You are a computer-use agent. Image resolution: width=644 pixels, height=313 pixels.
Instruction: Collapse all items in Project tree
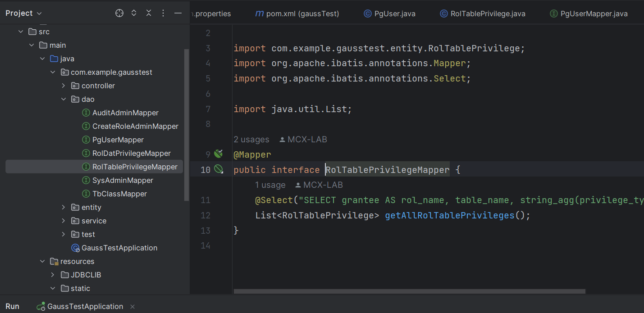click(149, 13)
